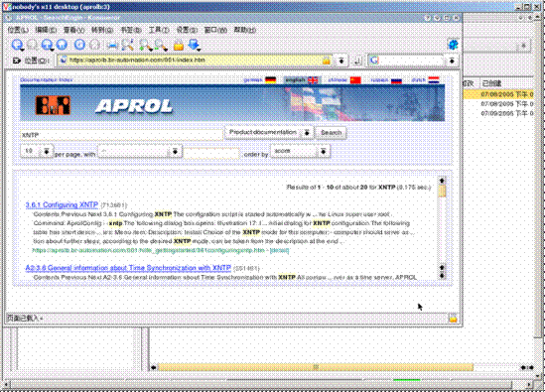Follow the green configuringxntp.htm URL link

[x=149, y=250]
